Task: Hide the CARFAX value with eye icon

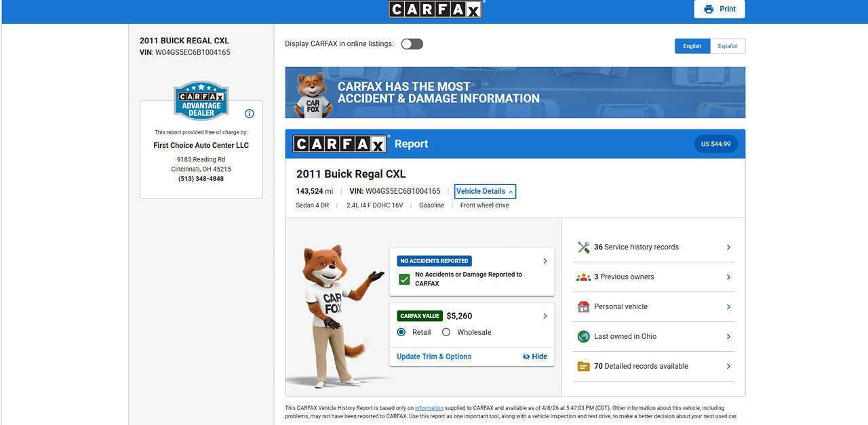Action: tap(535, 357)
